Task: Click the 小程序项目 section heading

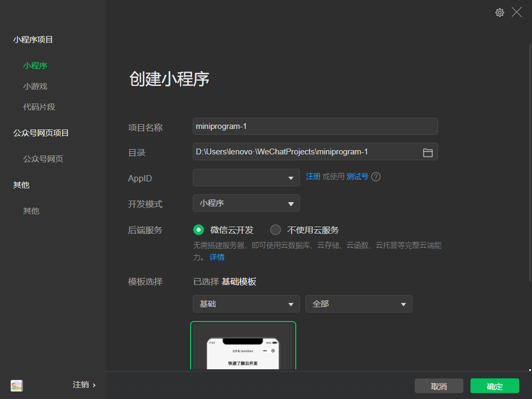Action: [33, 40]
